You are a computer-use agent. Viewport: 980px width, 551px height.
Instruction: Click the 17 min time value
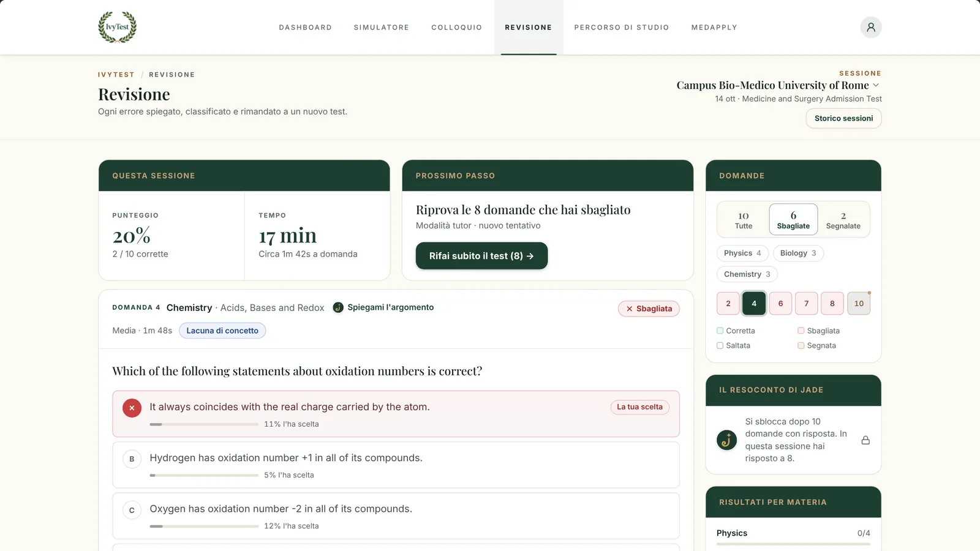click(288, 236)
